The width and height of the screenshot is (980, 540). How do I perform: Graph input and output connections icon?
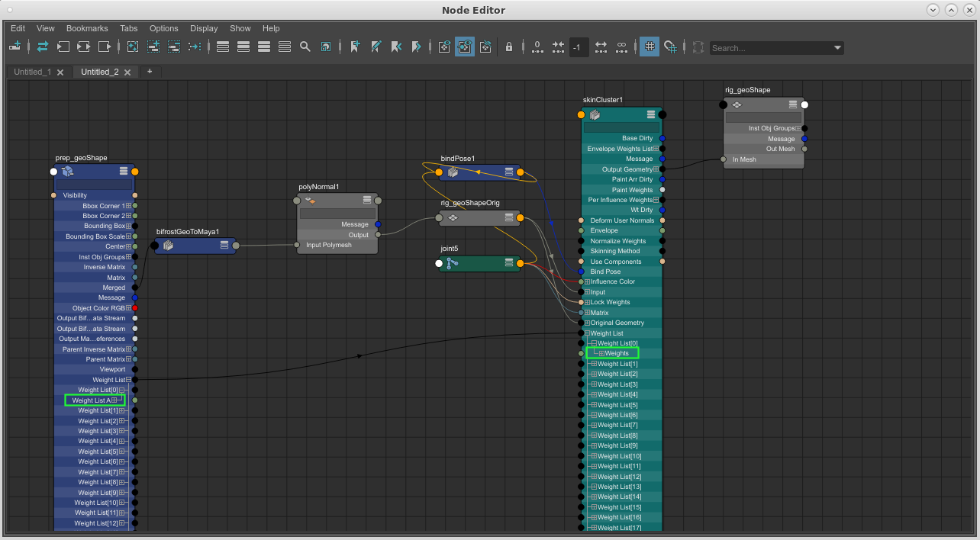[84, 47]
